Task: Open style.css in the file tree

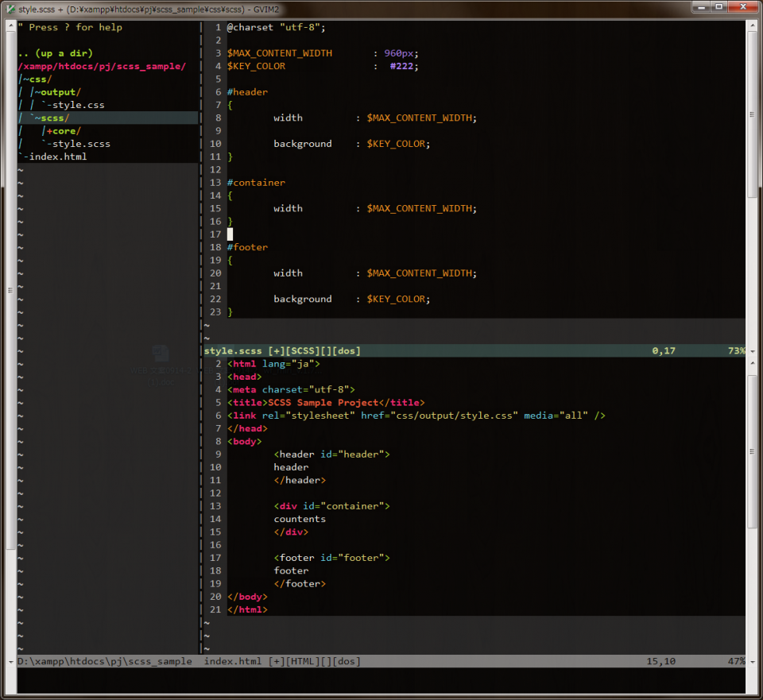Action: click(x=78, y=105)
